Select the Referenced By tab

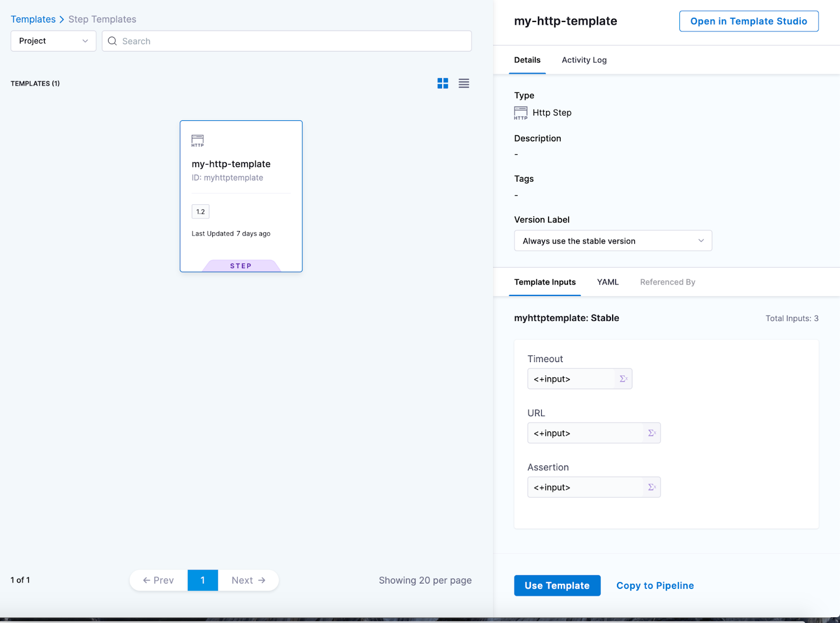[667, 282]
